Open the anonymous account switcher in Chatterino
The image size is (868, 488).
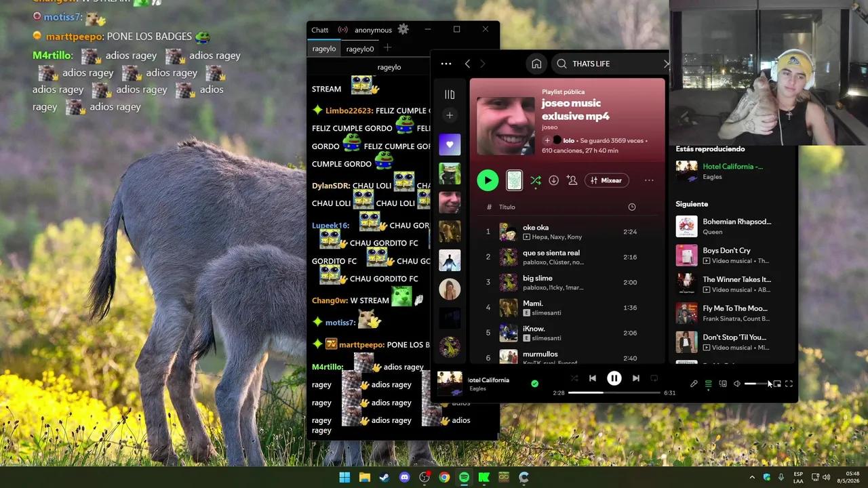(373, 30)
